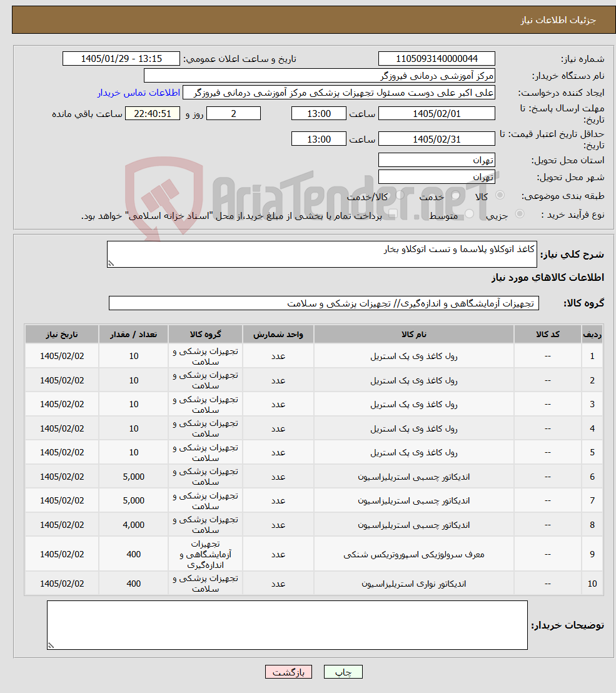Click quantity 400 in row 9
The height and width of the screenshot is (693, 616).
coord(133,554)
